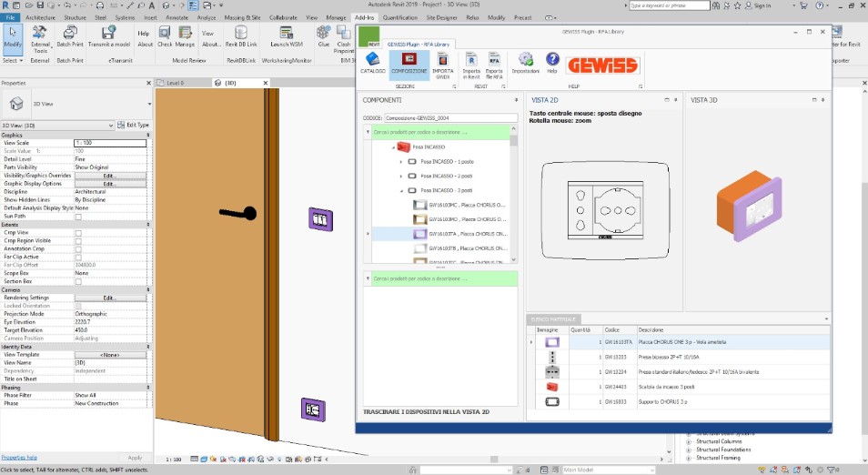Select lower purple socket plate in 3D view

[x=313, y=409]
